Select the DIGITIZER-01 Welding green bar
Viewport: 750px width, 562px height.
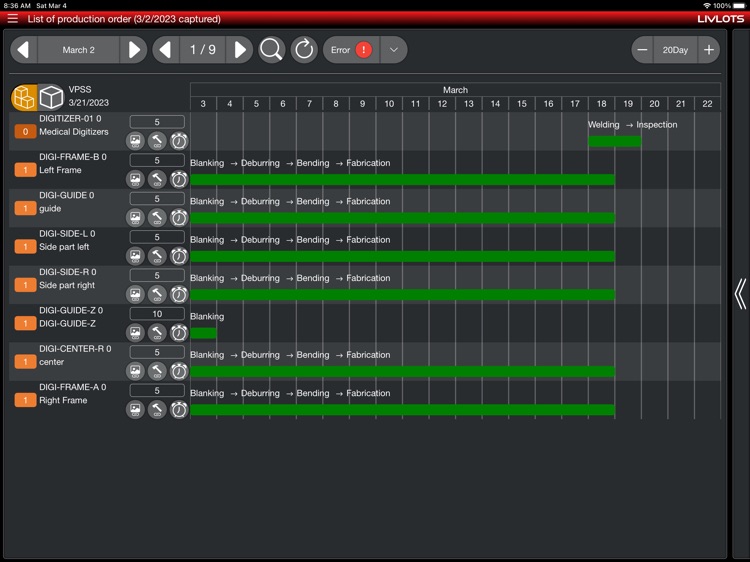tap(615, 141)
